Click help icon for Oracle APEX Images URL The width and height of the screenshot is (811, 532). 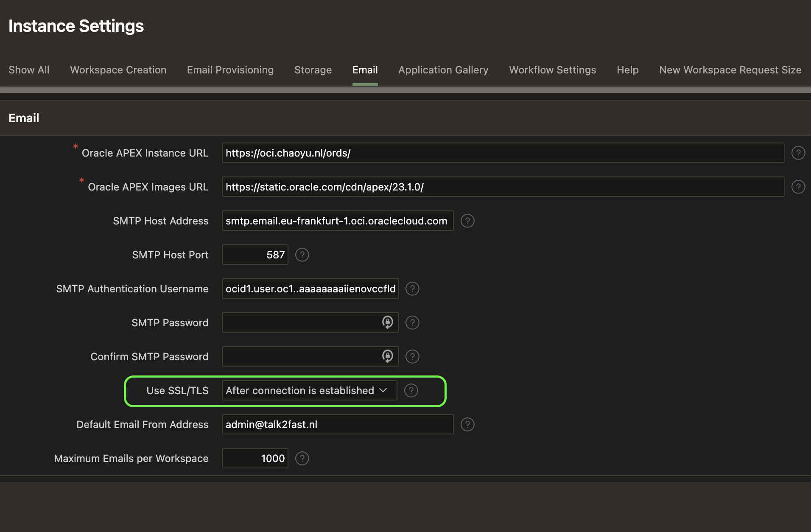[x=798, y=187]
